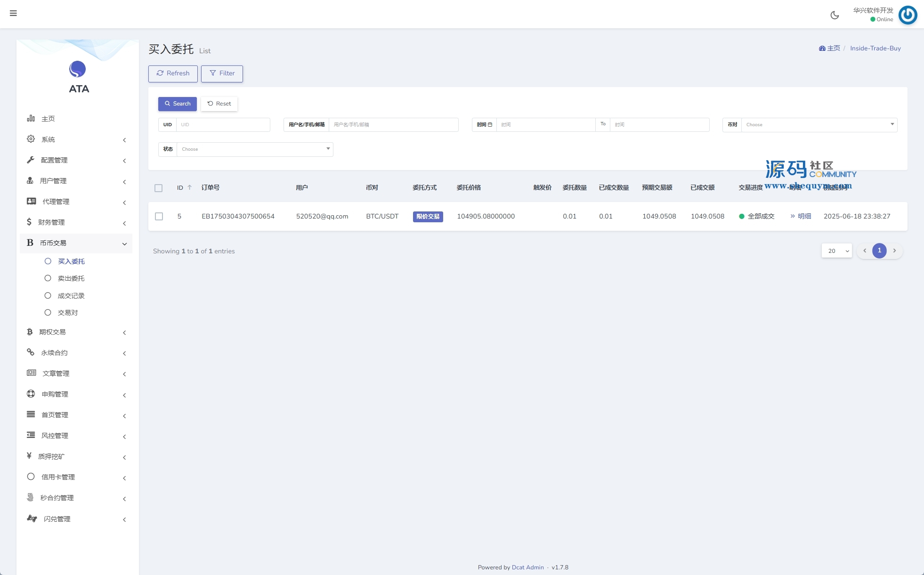Click the user avatar power icon
The image size is (924, 575).
coord(908,15)
